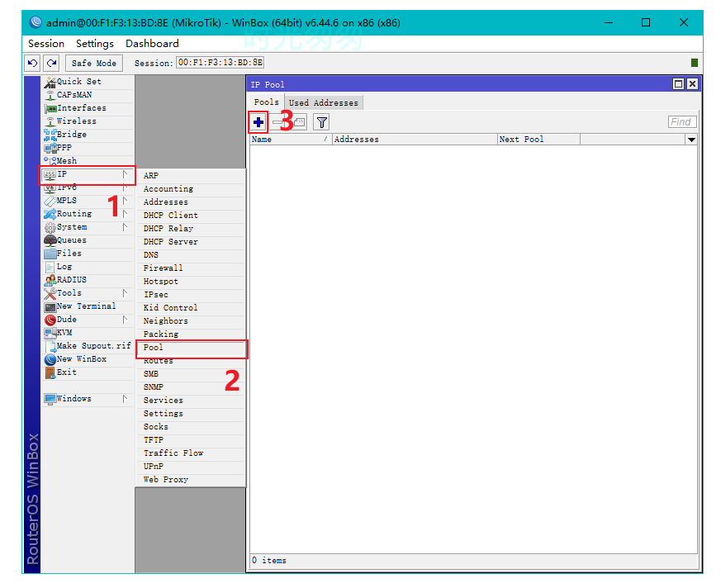Open the KVM menu
The height and width of the screenshot is (588, 721).
88,332
